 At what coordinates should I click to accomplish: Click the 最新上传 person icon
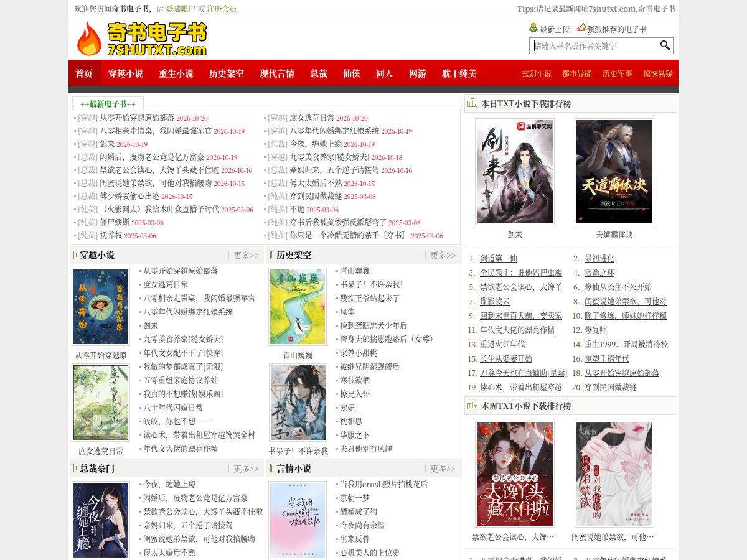533,28
